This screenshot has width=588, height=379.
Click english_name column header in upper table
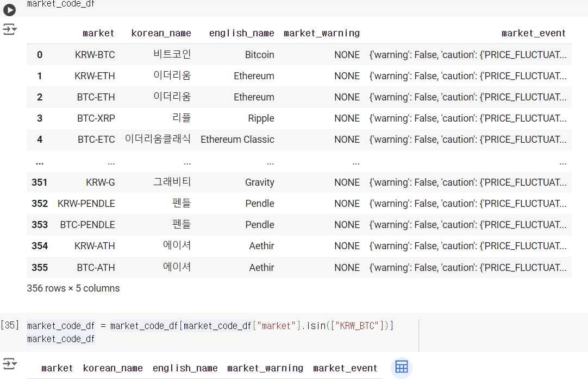[241, 33]
